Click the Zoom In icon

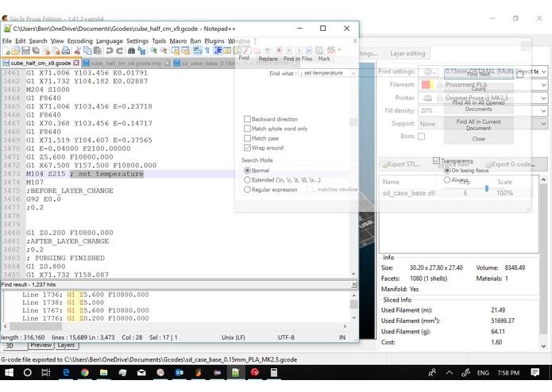point(153,50)
